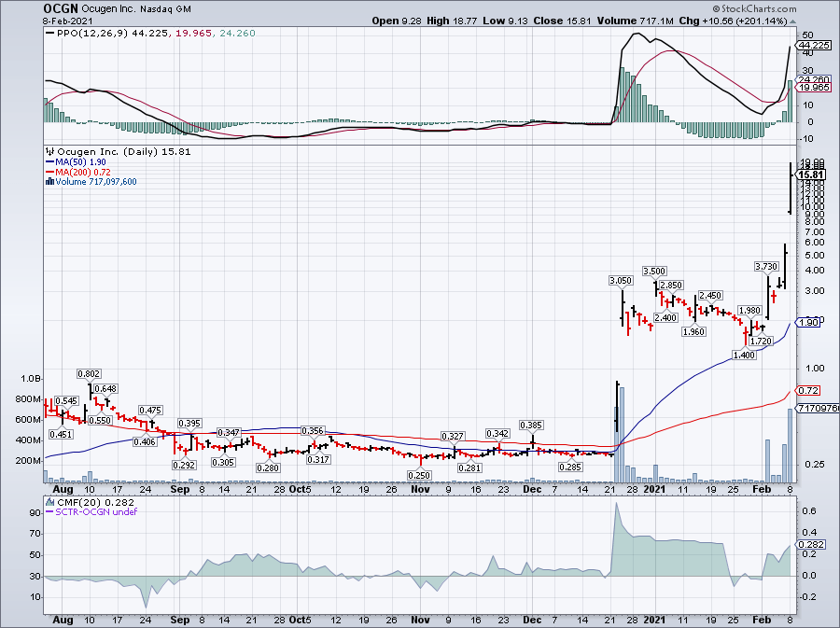The height and width of the screenshot is (628, 840).
Task: Click the 0.451 low price label
Action: coord(61,434)
